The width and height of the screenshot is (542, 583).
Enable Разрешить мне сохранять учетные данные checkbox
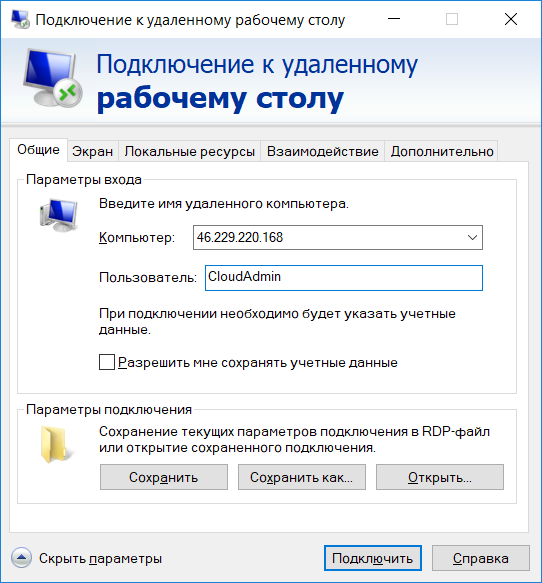107,362
